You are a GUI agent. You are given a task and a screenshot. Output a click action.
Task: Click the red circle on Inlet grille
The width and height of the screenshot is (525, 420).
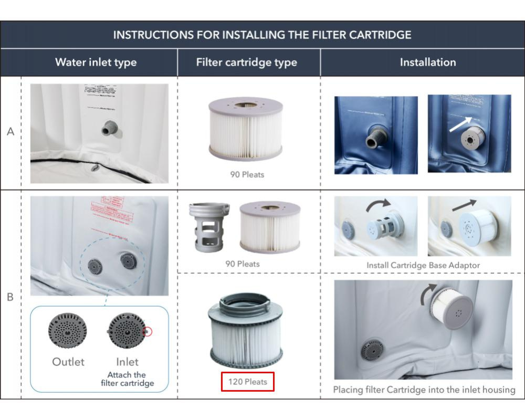pyautogui.click(x=148, y=332)
